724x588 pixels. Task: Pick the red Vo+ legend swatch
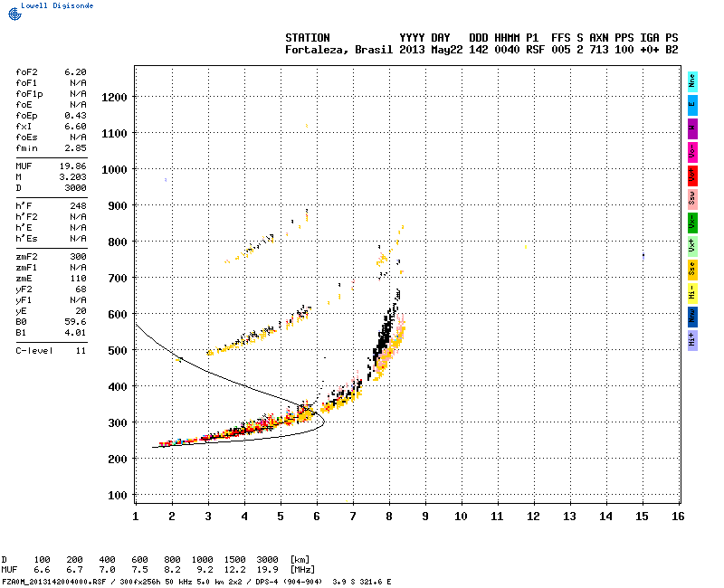692,175
